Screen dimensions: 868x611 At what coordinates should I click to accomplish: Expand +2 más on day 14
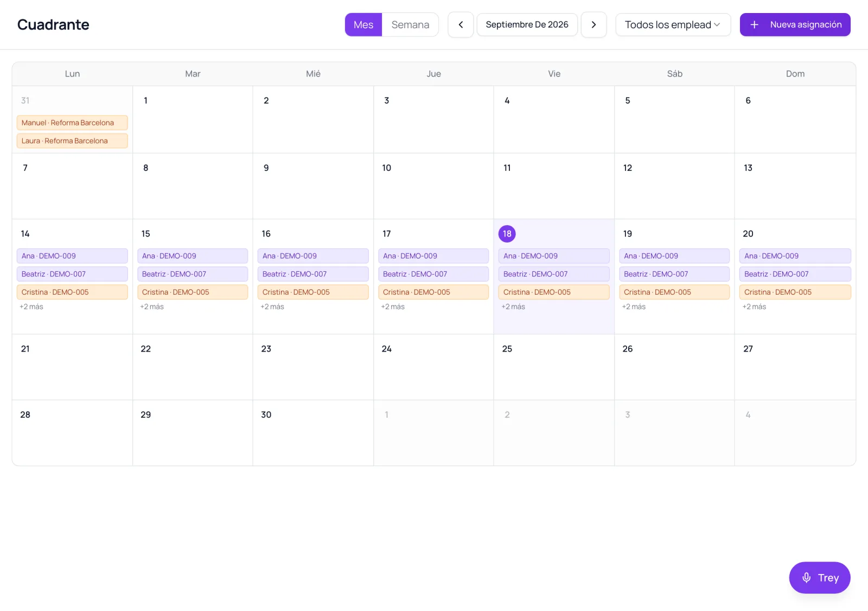click(x=31, y=307)
